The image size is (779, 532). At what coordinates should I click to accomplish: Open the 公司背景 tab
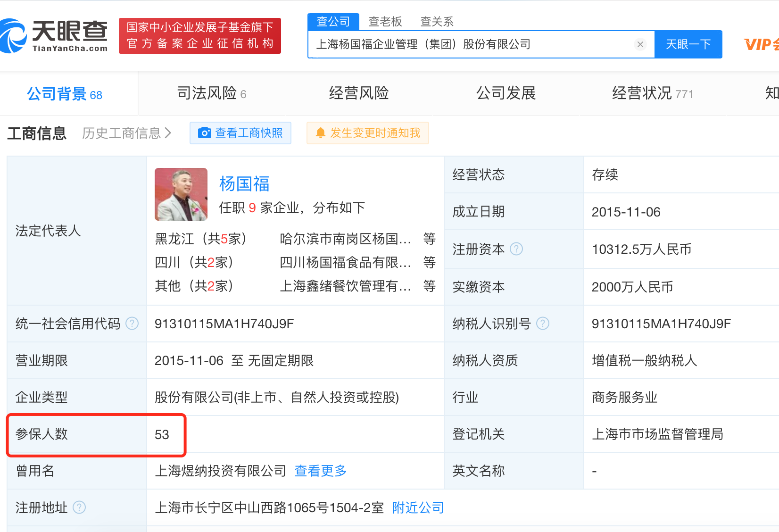click(x=65, y=94)
